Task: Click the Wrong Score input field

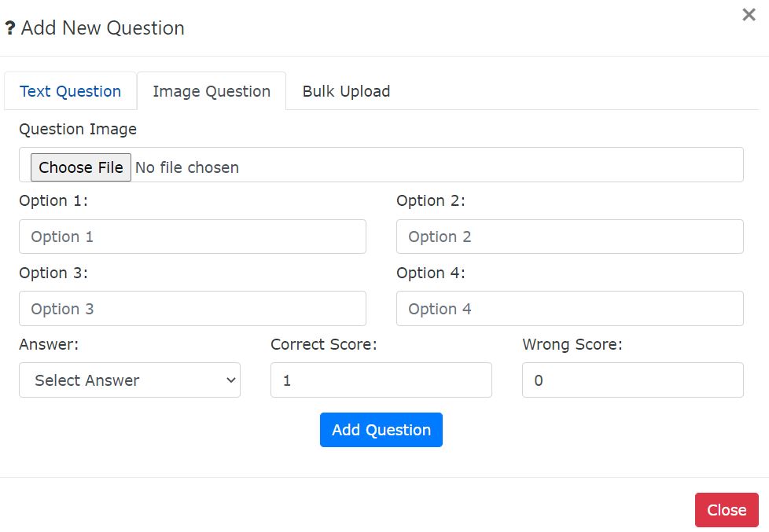Action: [632, 380]
